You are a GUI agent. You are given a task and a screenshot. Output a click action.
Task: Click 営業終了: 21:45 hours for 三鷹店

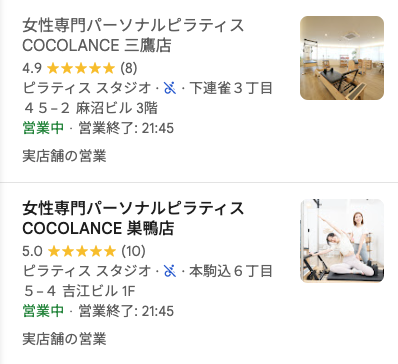point(126,128)
